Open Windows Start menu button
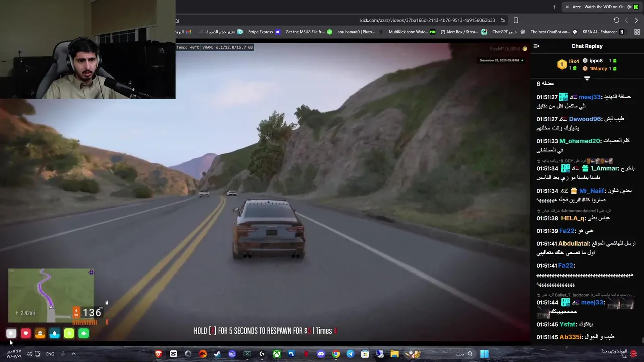644x362 pixels. point(484,354)
